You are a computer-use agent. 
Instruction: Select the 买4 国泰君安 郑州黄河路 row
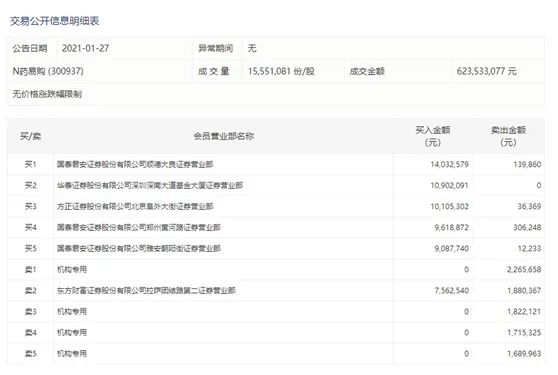pyautogui.click(x=276, y=227)
